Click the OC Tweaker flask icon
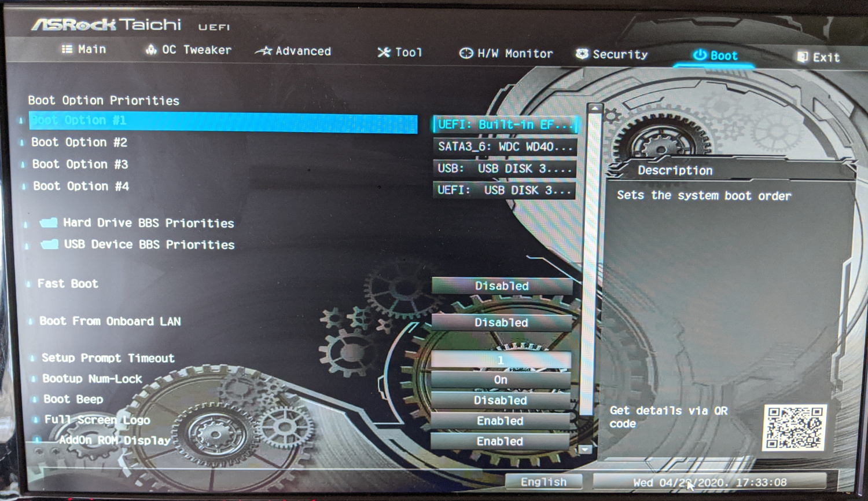Screen dimensions: 868x501 (x=151, y=50)
